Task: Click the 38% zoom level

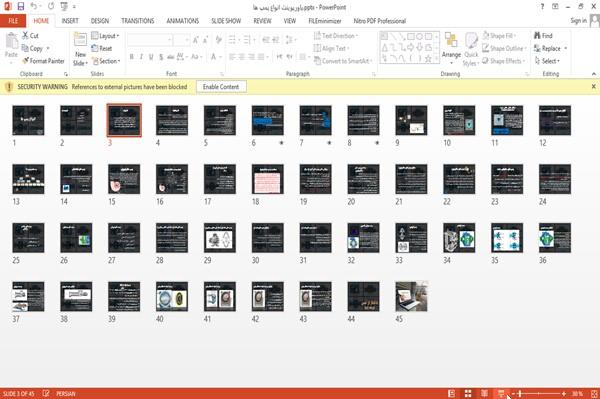Action: (577, 393)
